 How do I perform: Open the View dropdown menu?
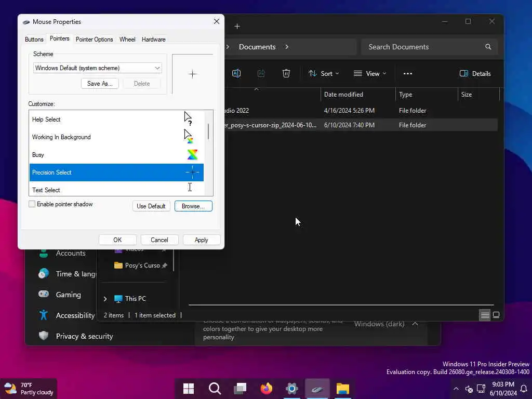click(370, 74)
